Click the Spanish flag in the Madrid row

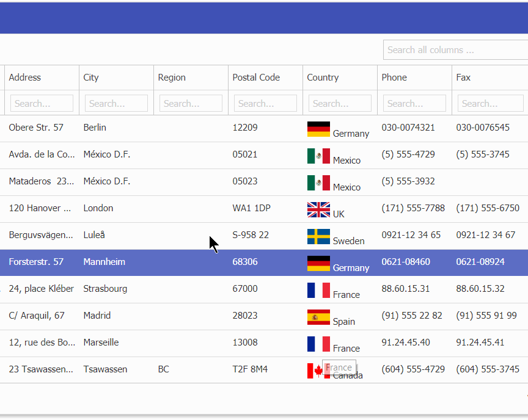pos(318,317)
